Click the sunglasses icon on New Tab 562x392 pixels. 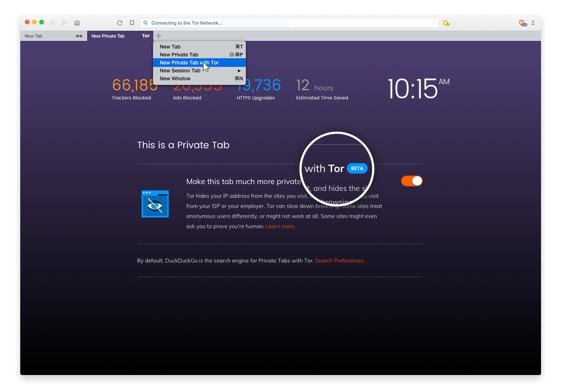coord(79,36)
